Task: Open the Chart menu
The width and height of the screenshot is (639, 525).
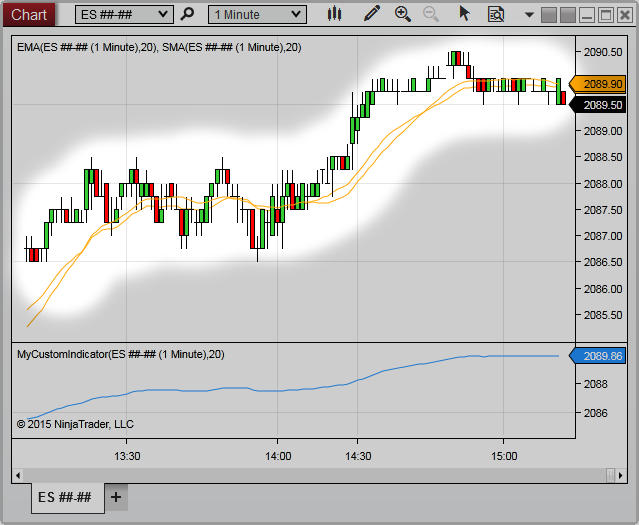Action: [x=29, y=14]
